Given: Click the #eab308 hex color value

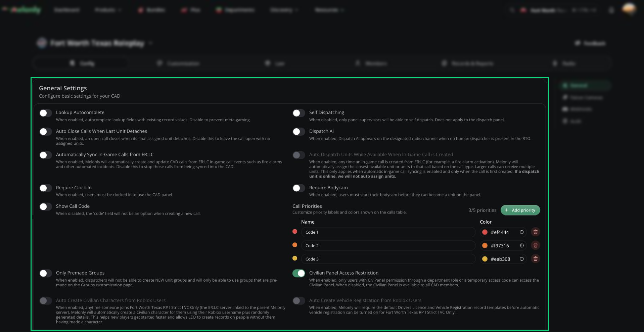Looking at the screenshot, I should 500,259.
